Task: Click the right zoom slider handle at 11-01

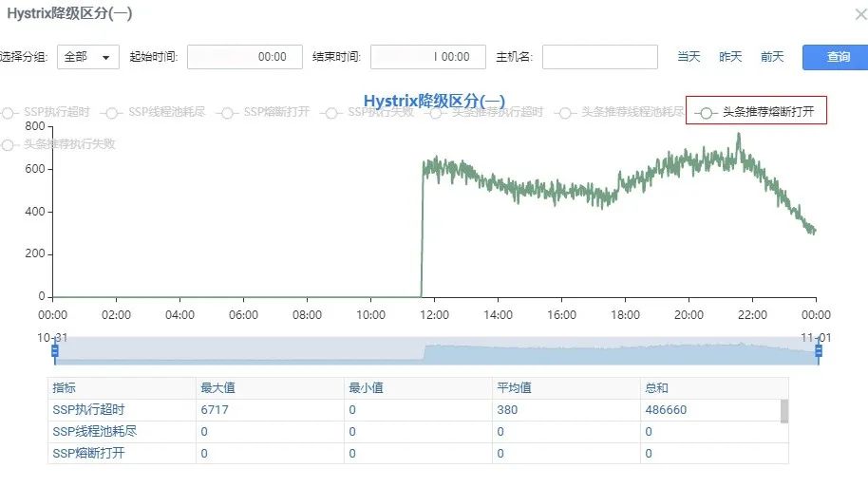Action: point(819,351)
